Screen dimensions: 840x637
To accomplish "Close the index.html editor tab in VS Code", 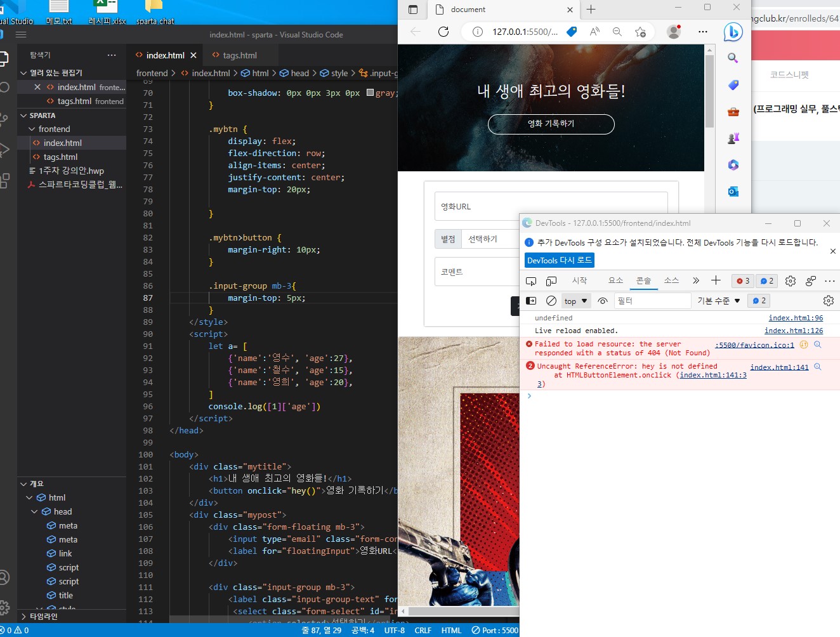I will pos(194,55).
